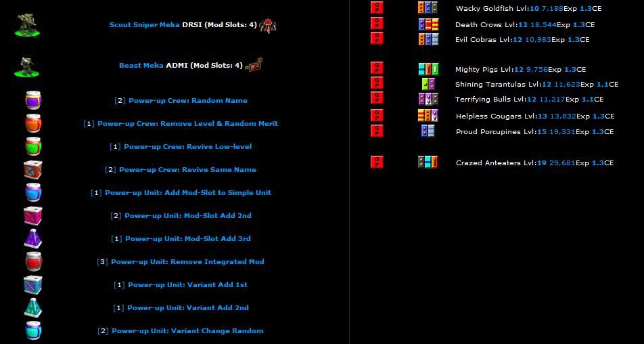
Task: Click the Death Crows Lvl:12 text
Action: click(491, 24)
